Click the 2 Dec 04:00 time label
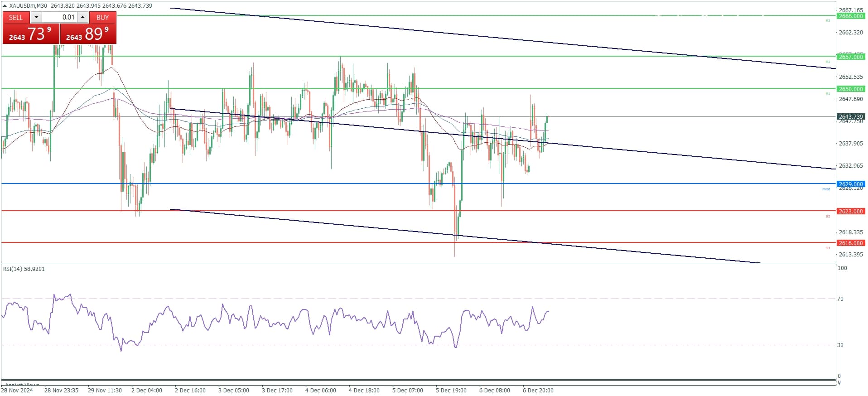868x396 pixels. click(146, 390)
